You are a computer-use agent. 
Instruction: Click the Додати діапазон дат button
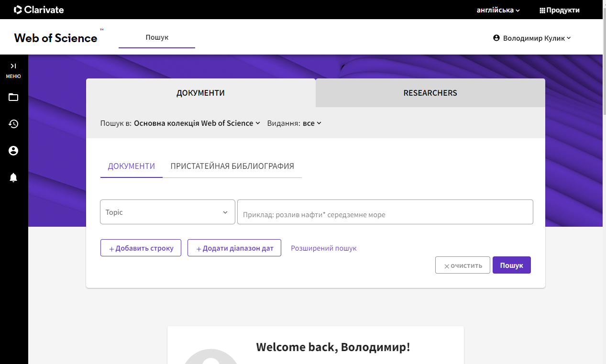(234, 248)
